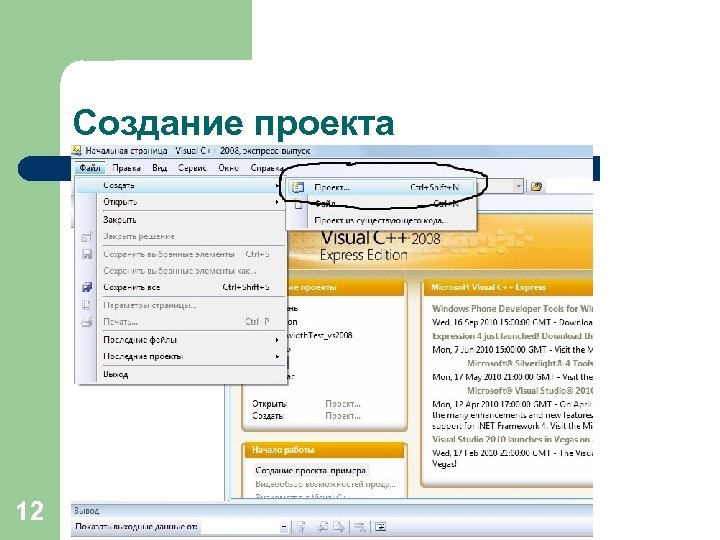The width and height of the screenshot is (720, 540).
Task: Click Проект… link beside Создать
Action: tap(343, 416)
